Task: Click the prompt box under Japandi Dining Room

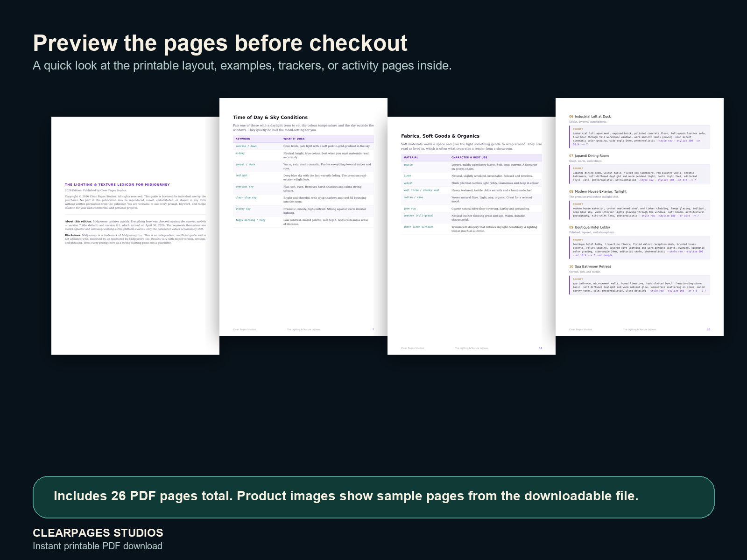Action: coord(640,174)
